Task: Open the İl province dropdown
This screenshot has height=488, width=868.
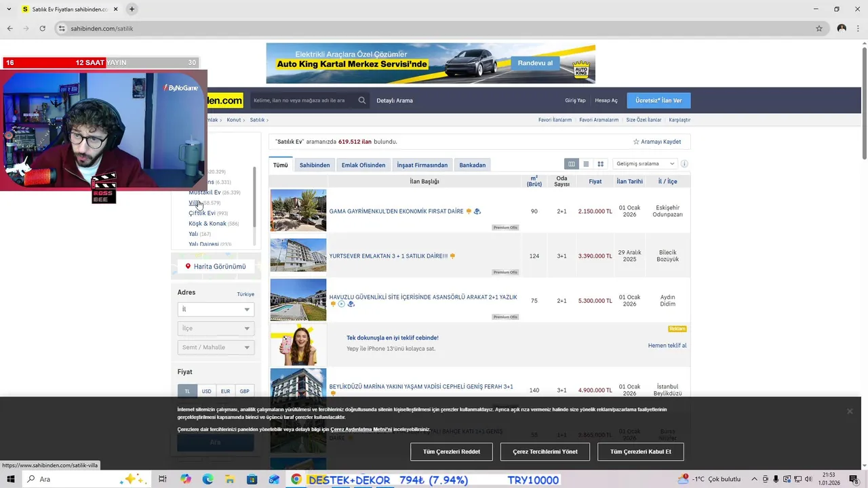Action: [x=216, y=309]
